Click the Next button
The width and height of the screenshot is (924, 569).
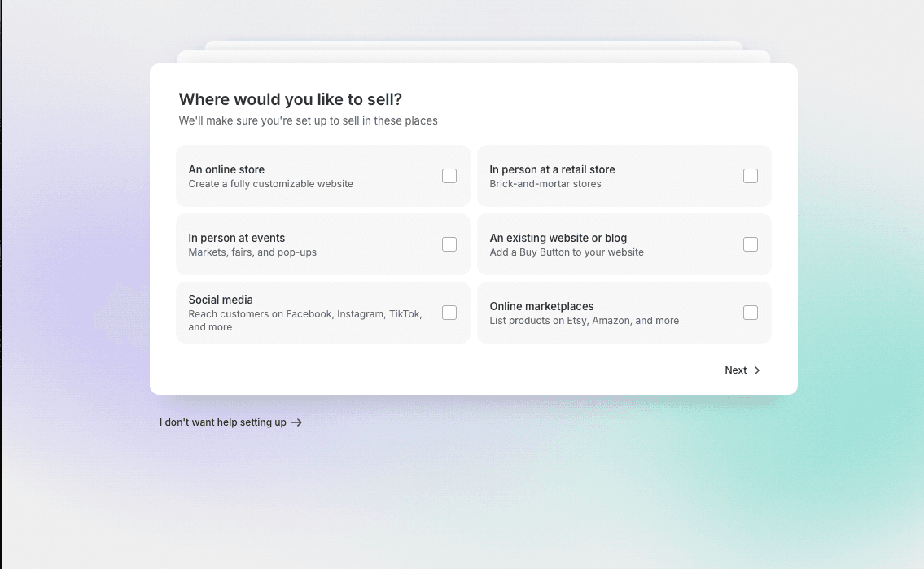pos(742,370)
